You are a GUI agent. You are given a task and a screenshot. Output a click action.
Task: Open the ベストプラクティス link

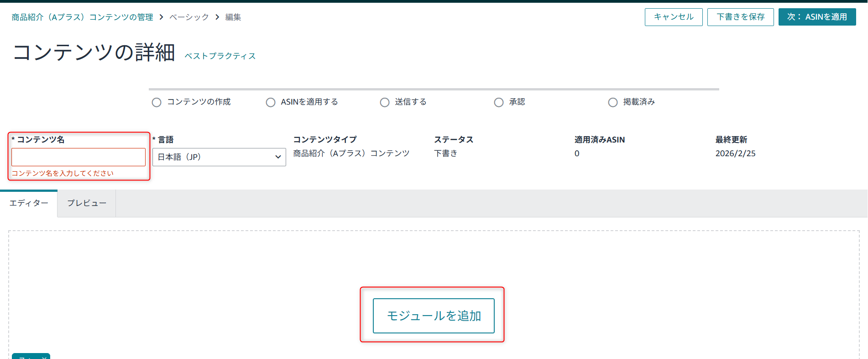point(220,56)
